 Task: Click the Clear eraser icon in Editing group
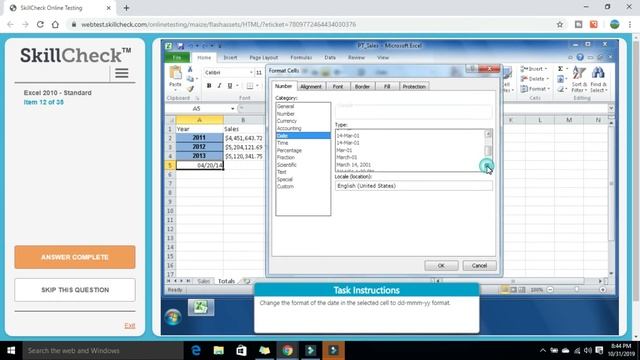(x=560, y=89)
